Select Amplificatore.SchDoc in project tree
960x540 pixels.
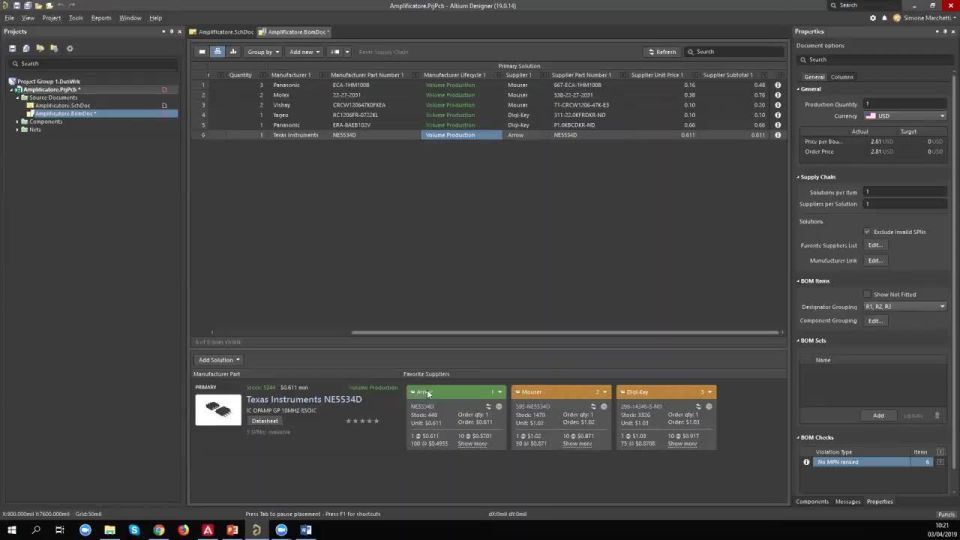click(62, 106)
